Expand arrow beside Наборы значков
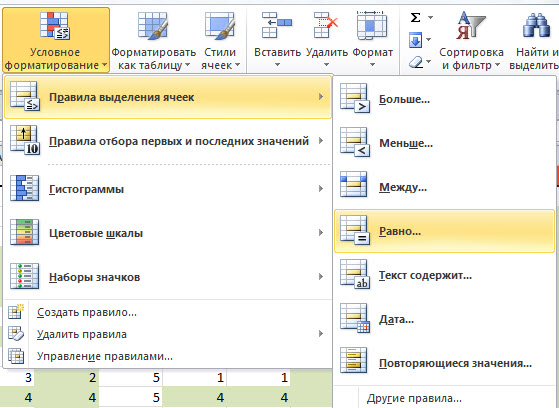 (x=321, y=276)
